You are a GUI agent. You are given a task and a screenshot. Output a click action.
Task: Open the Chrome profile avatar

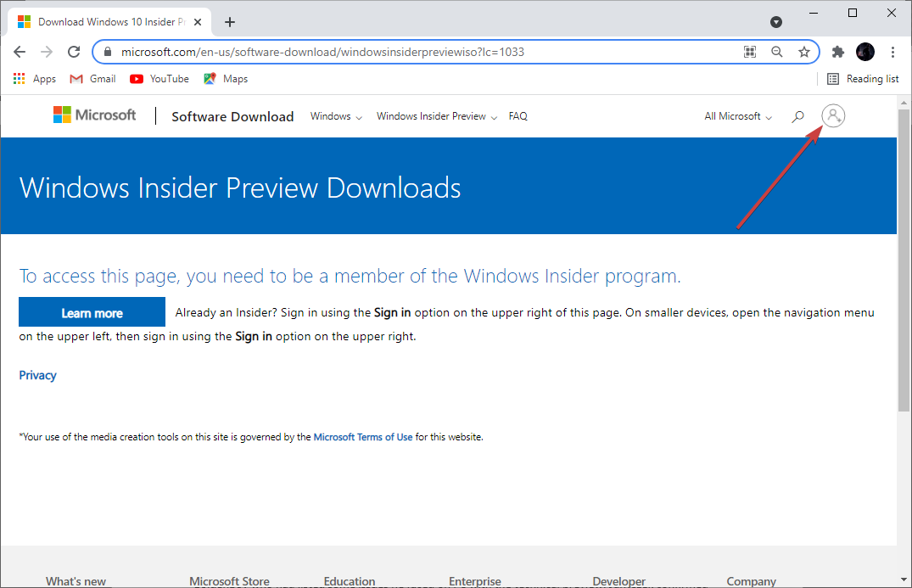[x=864, y=52]
